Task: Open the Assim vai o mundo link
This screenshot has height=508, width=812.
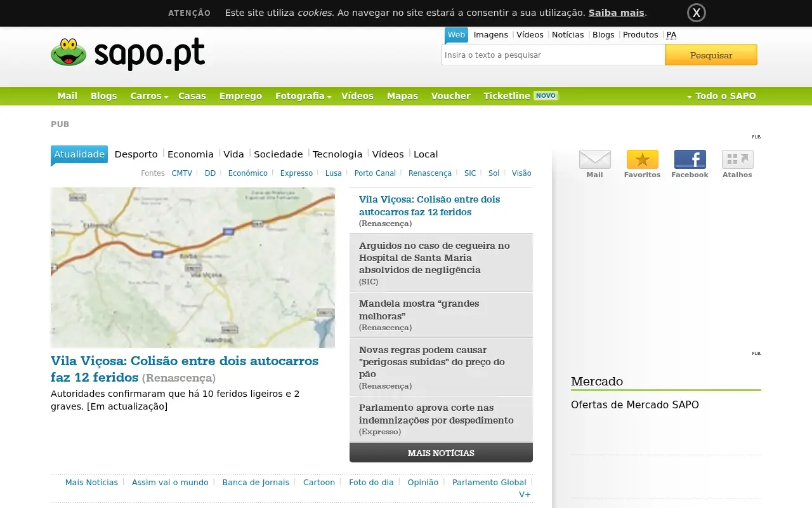Action: point(170,483)
